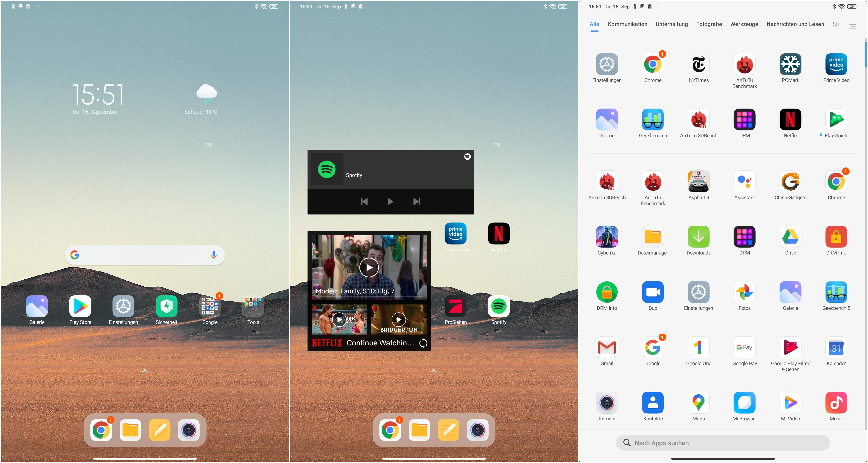Play track in Spotify widget
This screenshot has height=463, width=868.
[390, 201]
